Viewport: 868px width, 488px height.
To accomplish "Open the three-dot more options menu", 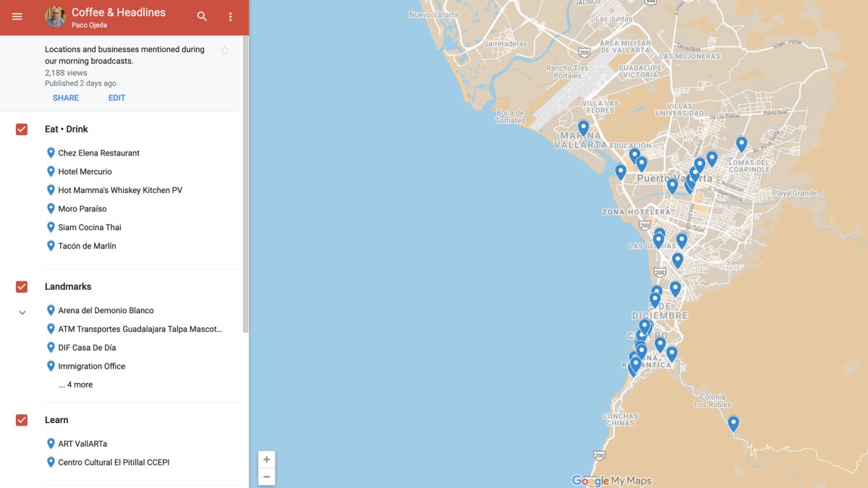I will 230,17.
